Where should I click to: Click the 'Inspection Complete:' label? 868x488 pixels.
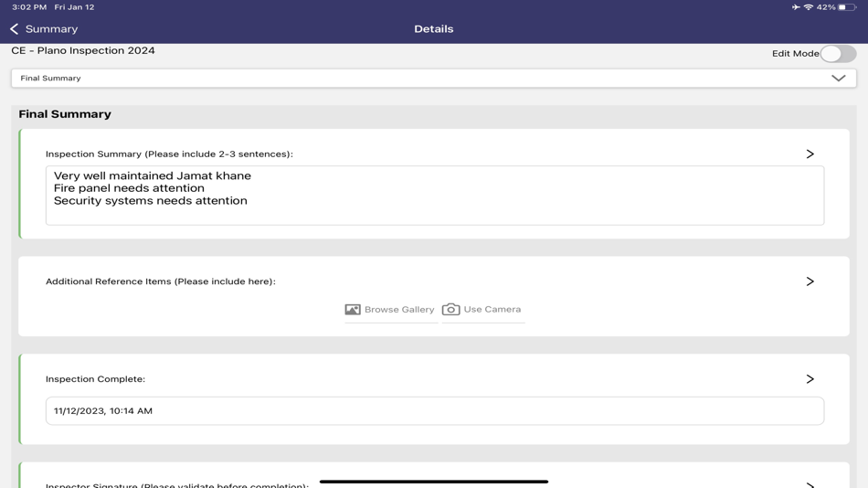[x=95, y=379]
